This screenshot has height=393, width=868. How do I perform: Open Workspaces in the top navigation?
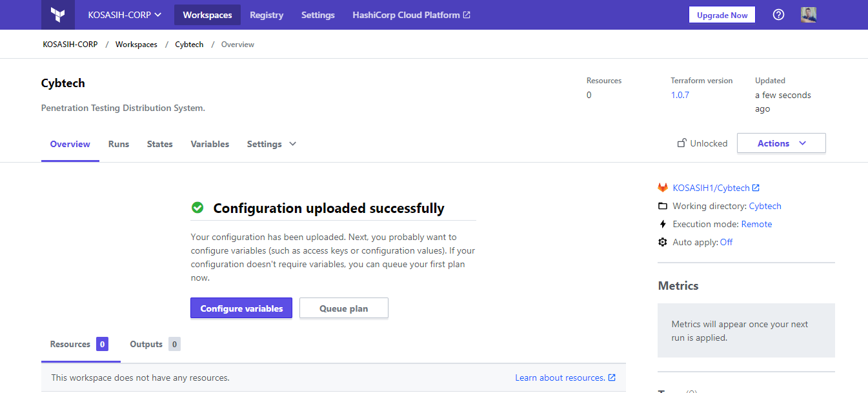click(x=207, y=15)
